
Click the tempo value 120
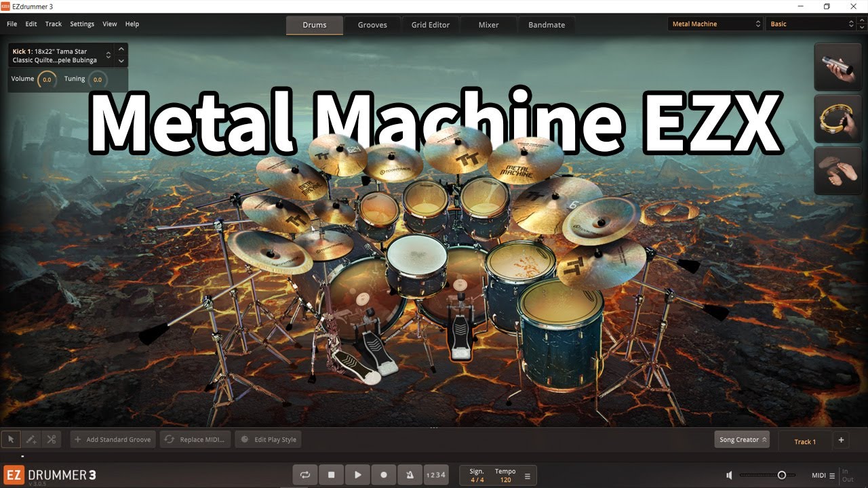505,480
